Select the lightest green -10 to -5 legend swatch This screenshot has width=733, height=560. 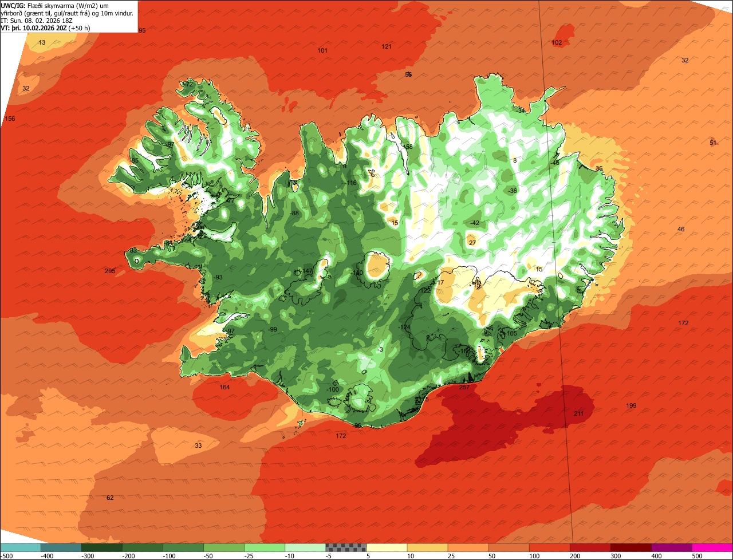point(305,547)
